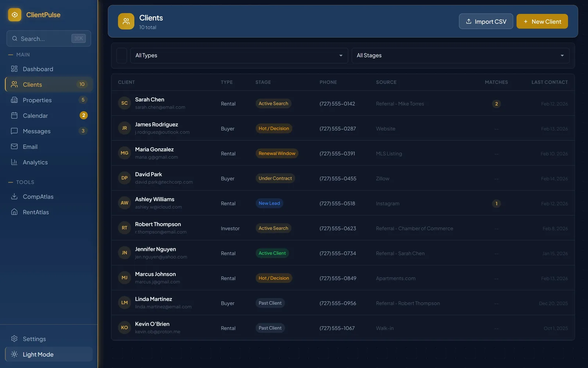This screenshot has height=368, width=588.
Task: Click the DP avatar for David Park
Action: coord(125,178)
